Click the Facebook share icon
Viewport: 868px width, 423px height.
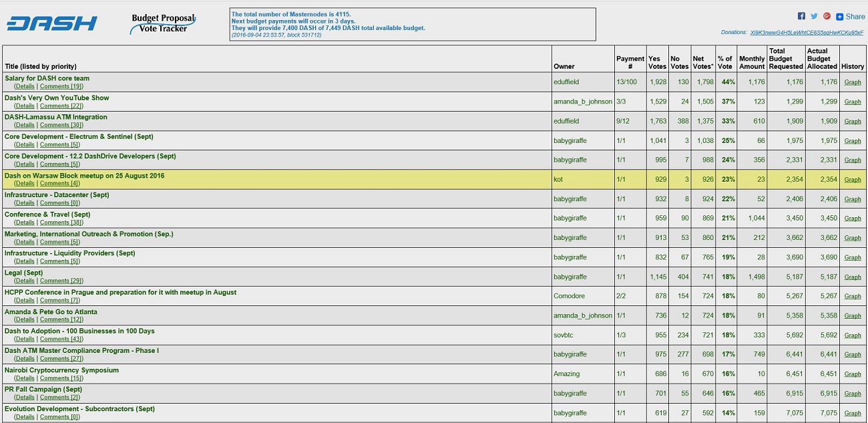[x=801, y=16]
